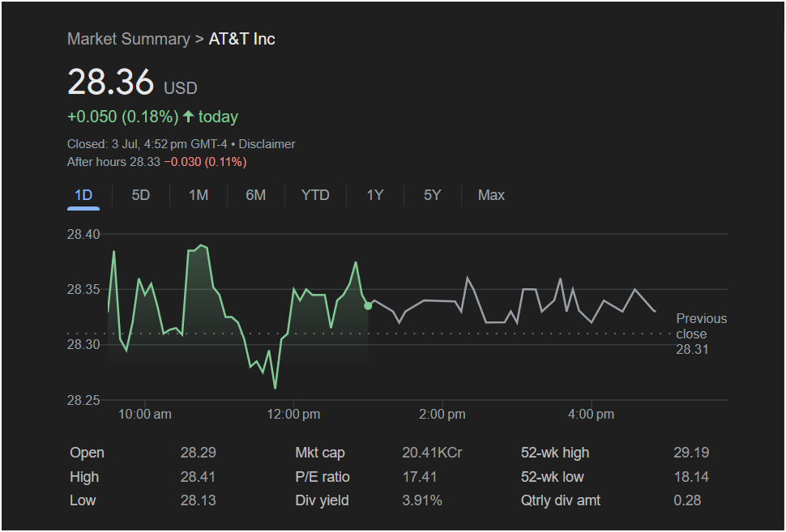Select the Max chart range
Viewport: 786px width, 532px height.
tap(491, 195)
